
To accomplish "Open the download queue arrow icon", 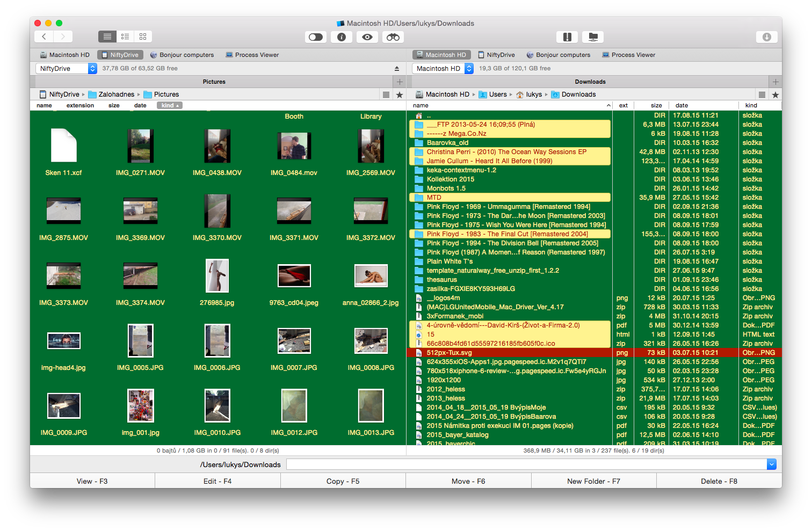I will coord(766,37).
